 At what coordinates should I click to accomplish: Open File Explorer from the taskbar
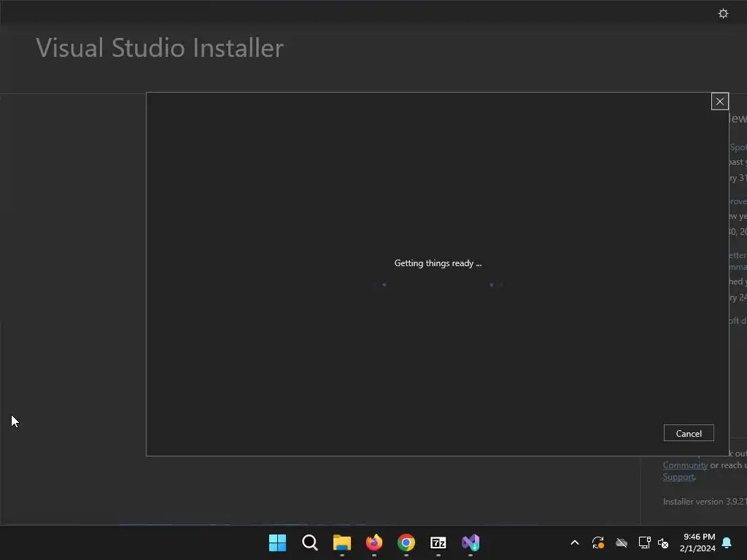pyautogui.click(x=341, y=542)
